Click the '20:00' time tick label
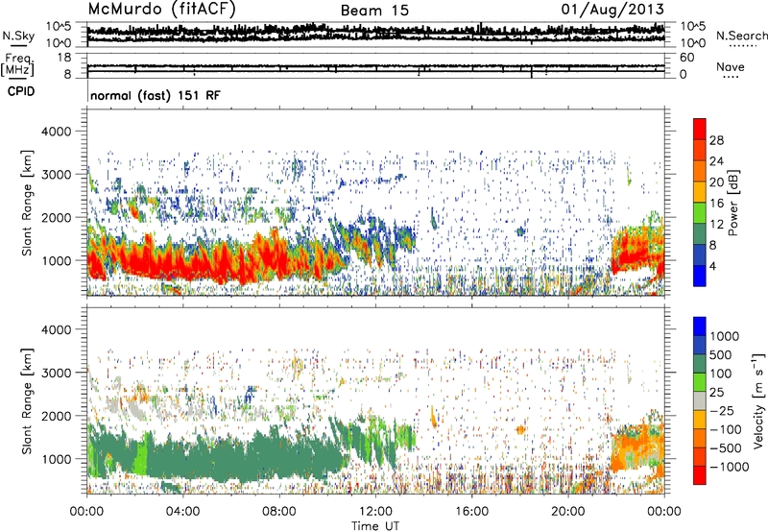 567,512
